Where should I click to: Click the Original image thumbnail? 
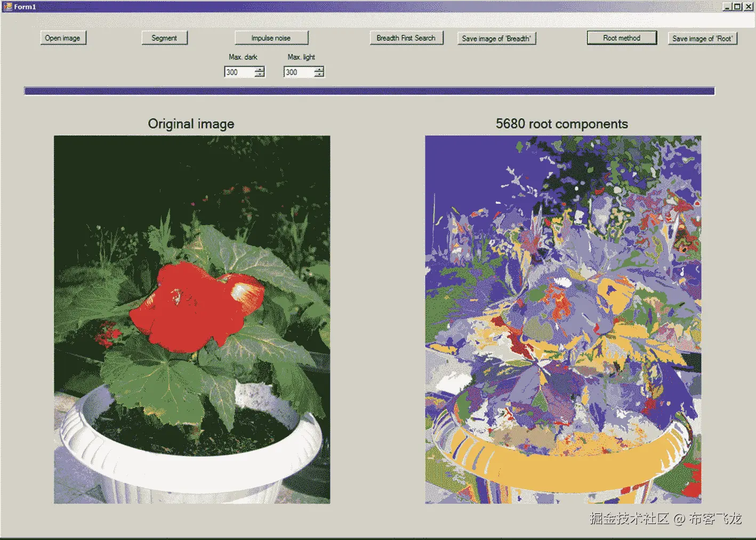tap(191, 319)
